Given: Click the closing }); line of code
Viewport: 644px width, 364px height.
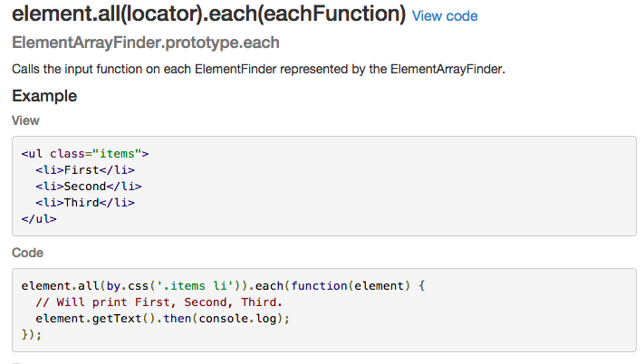Looking at the screenshot, I should click(x=32, y=335).
